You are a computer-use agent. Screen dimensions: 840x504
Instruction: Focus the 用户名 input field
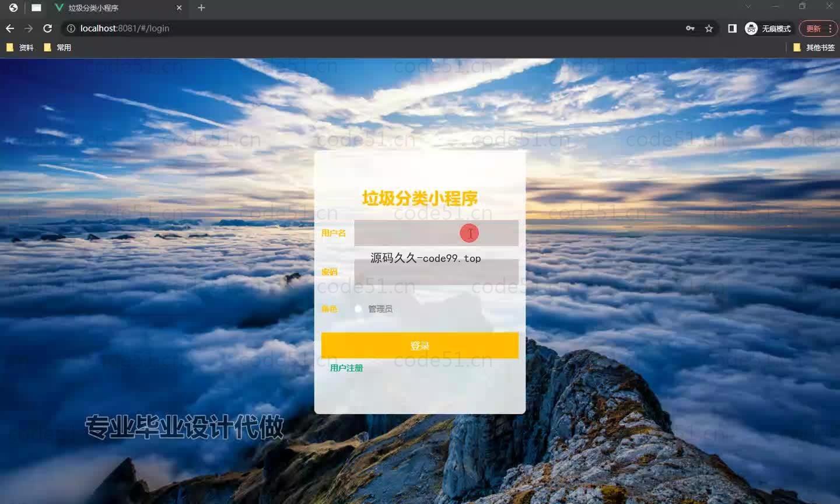click(436, 233)
